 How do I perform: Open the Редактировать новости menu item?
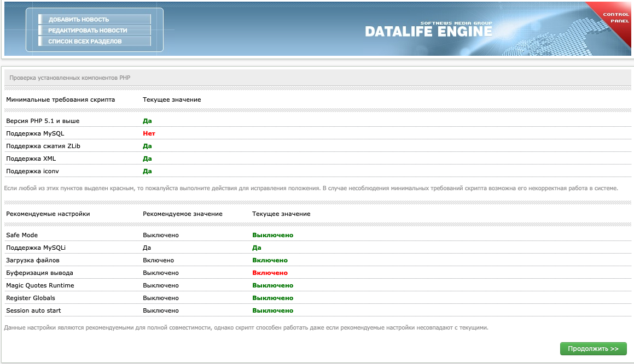[x=88, y=31]
